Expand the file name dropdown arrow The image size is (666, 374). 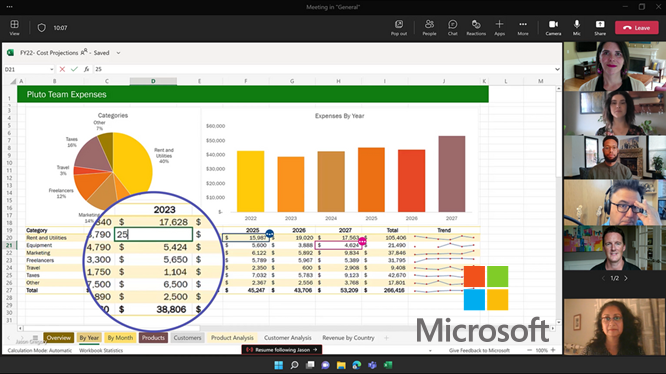tap(119, 53)
